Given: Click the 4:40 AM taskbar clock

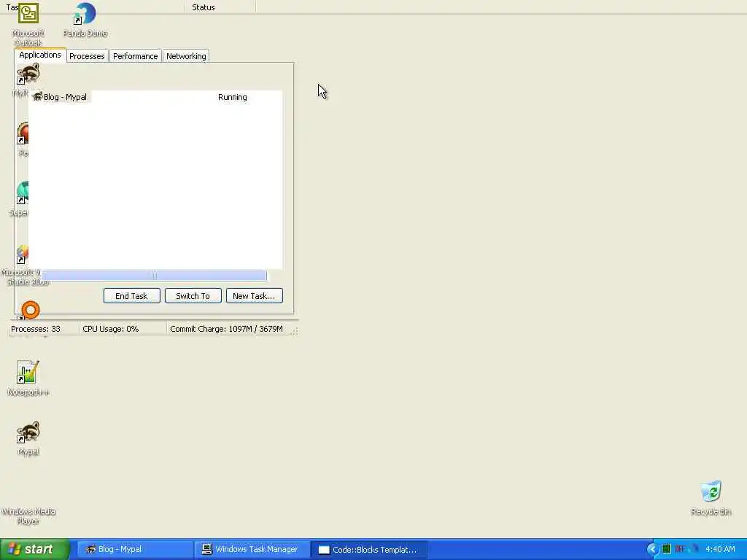Looking at the screenshot, I should pos(720,549).
